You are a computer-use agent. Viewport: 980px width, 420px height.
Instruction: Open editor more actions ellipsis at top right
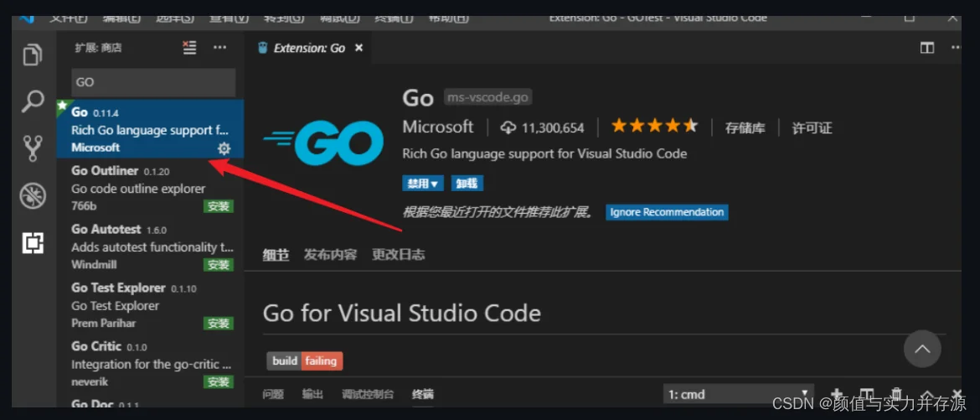coord(955,48)
